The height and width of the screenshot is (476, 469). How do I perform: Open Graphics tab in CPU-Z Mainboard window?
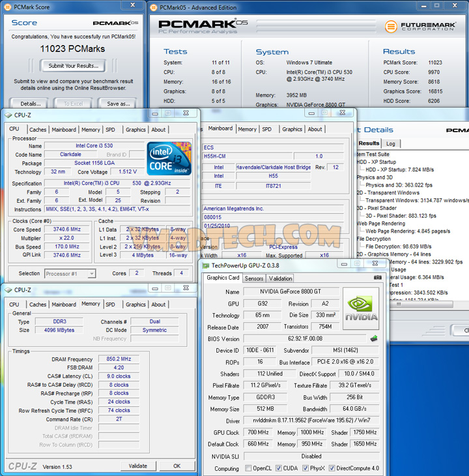tap(292, 129)
